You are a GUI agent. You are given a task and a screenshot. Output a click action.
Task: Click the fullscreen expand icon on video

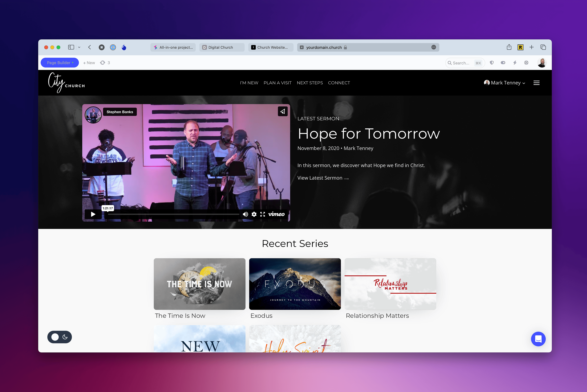[x=263, y=214]
